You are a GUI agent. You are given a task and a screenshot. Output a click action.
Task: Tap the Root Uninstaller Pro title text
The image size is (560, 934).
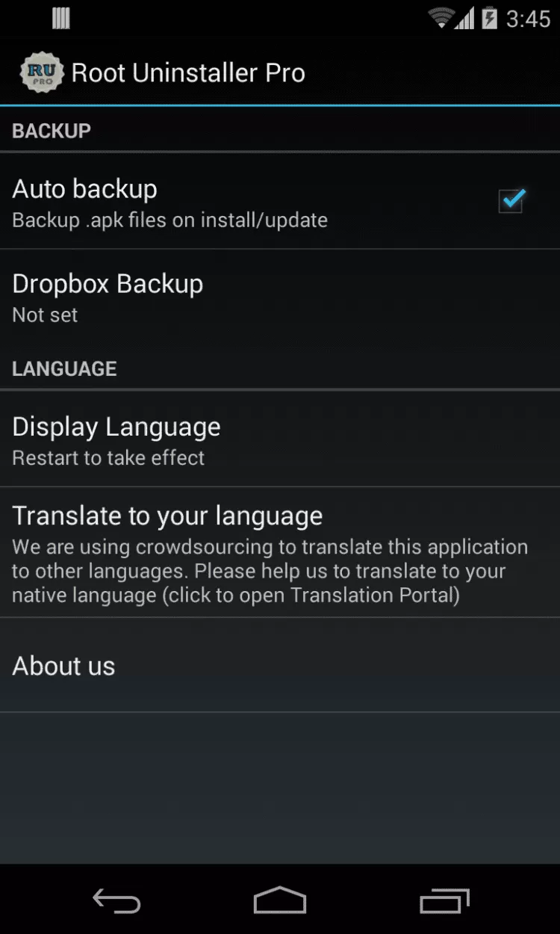(x=188, y=73)
